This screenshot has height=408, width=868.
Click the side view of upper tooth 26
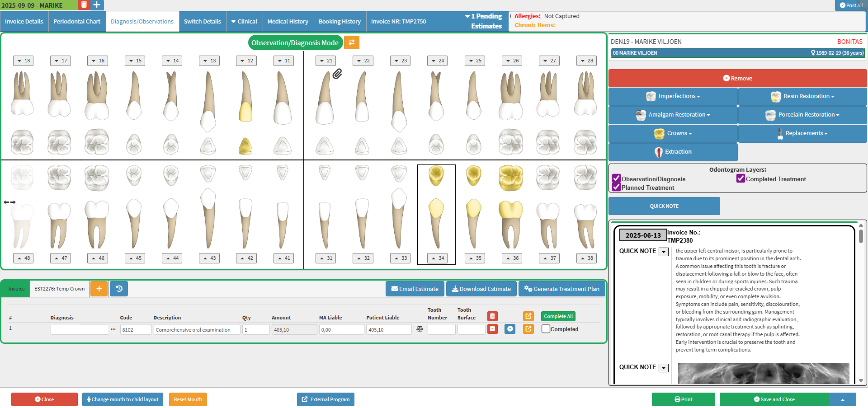point(511,95)
